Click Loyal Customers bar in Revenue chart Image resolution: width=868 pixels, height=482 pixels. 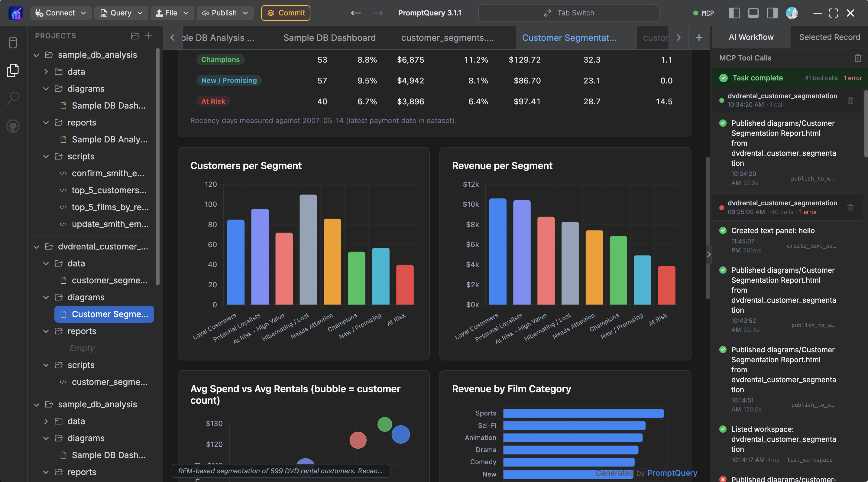point(497,252)
